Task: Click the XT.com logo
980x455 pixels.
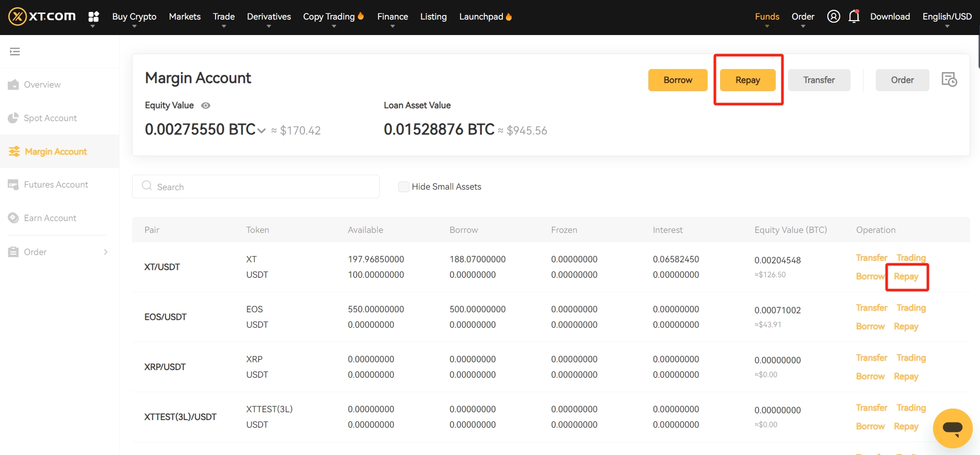Action: click(42, 16)
